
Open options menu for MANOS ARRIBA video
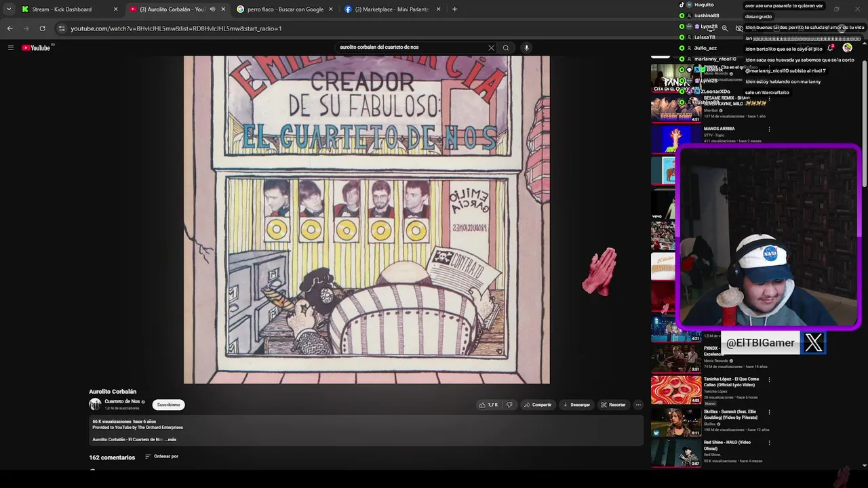click(769, 129)
